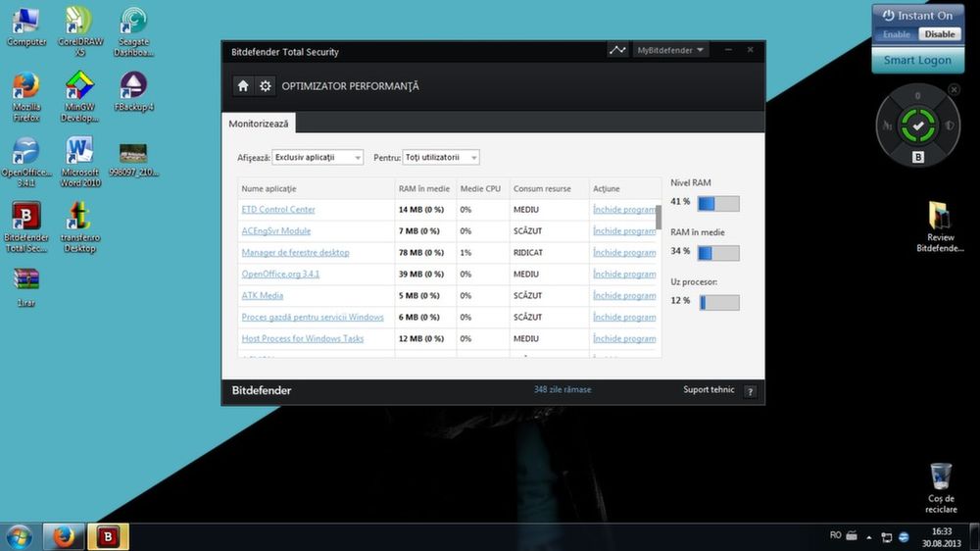Close the security widget with X icon

(955, 90)
